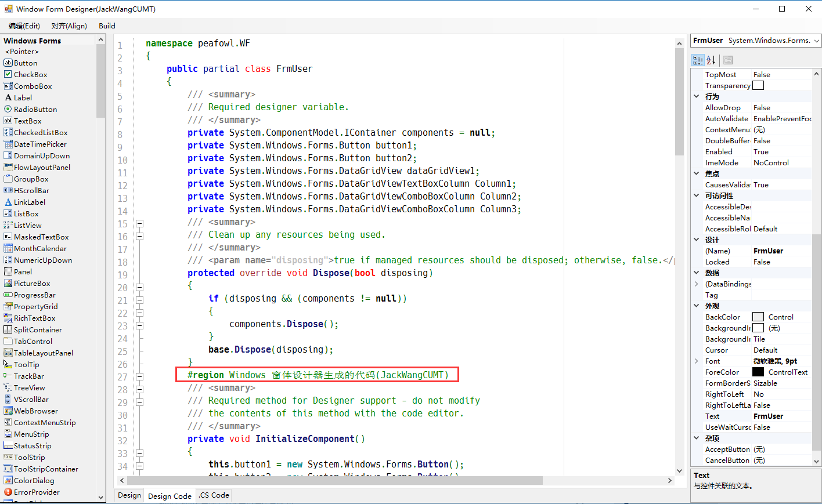Image resolution: width=822 pixels, height=504 pixels.
Task: Click the code editor horizontal scrollbar
Action: (x=335, y=480)
